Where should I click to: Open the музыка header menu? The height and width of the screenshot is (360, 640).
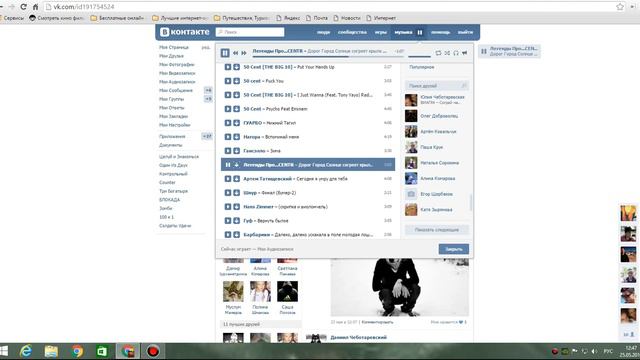click(x=403, y=32)
